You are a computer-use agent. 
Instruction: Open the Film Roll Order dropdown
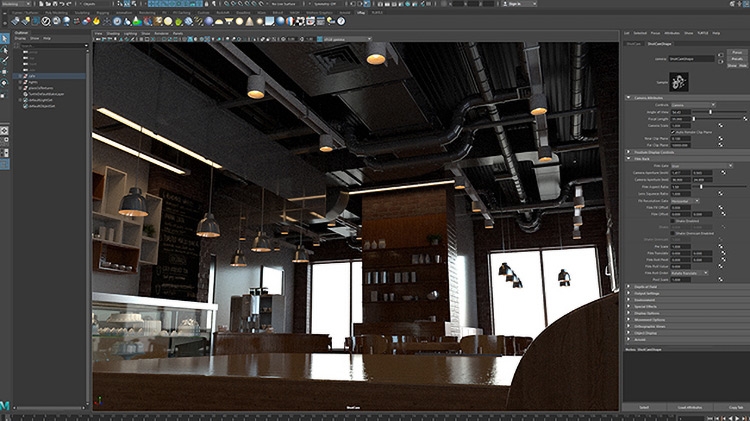tap(689, 273)
